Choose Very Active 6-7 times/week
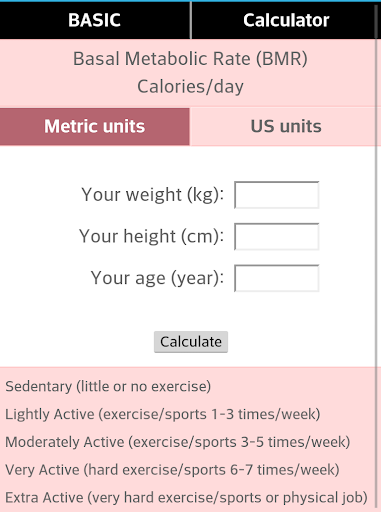381x512 pixels. pos(172,470)
